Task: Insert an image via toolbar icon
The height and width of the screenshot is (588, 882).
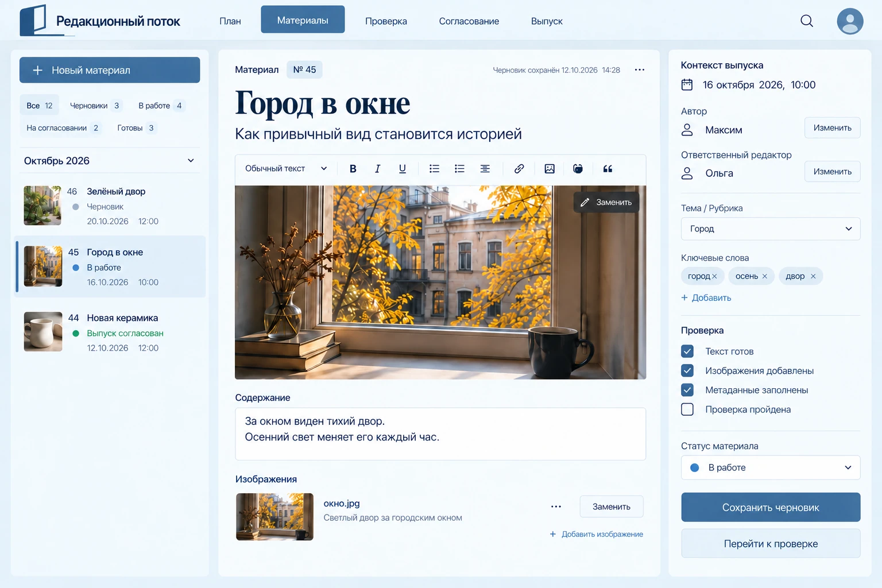Action: 550,168
